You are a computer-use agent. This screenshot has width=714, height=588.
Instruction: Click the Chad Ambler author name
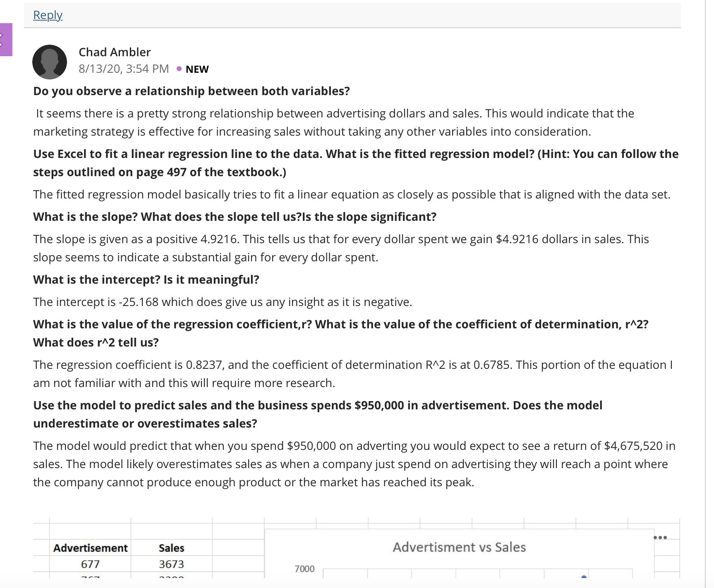click(x=115, y=52)
